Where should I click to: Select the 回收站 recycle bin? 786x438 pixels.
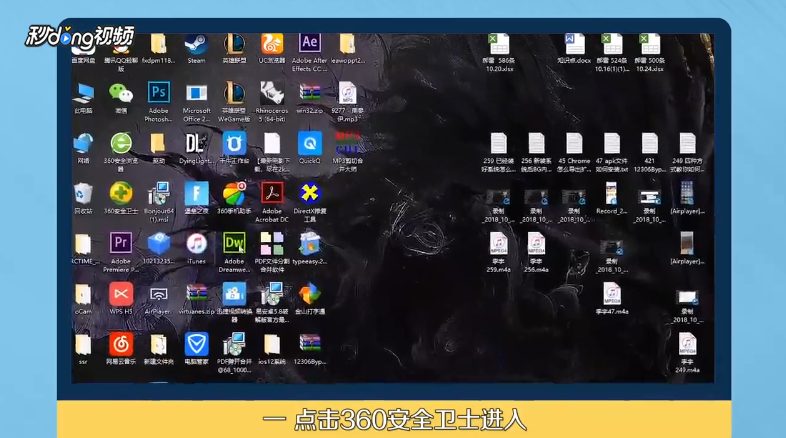pyautogui.click(x=83, y=194)
